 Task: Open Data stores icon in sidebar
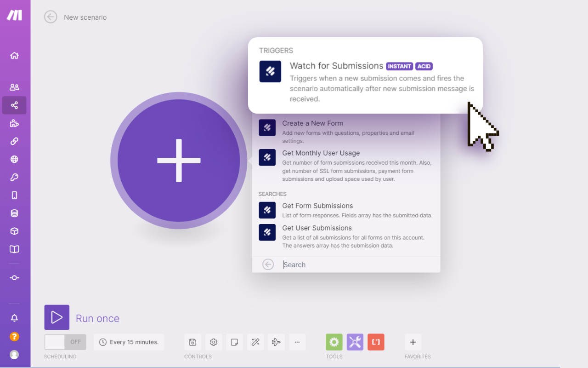pyautogui.click(x=14, y=213)
